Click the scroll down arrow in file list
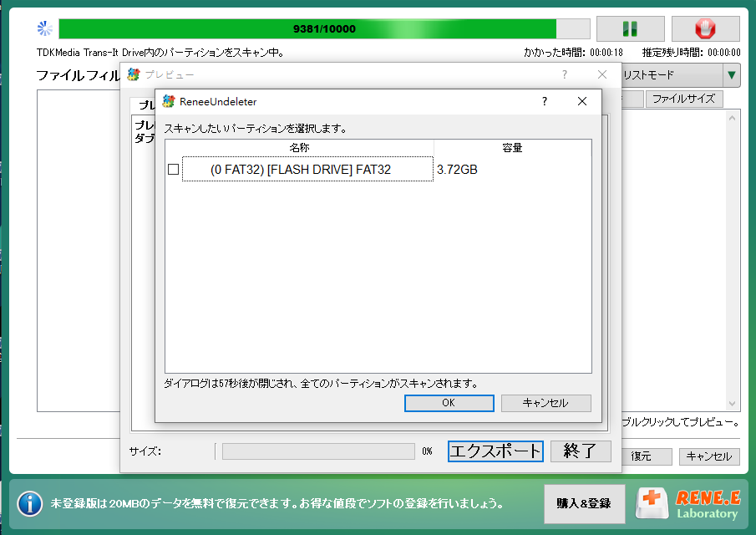756x535 pixels. (x=732, y=403)
